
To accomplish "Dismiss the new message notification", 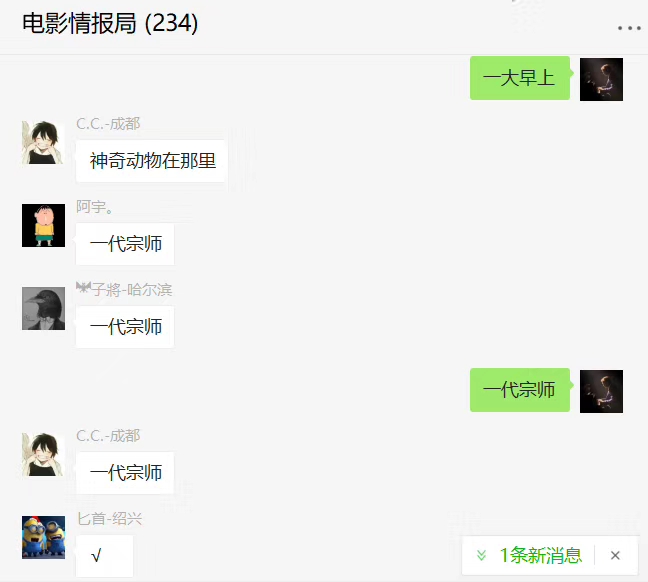I will point(615,555).
